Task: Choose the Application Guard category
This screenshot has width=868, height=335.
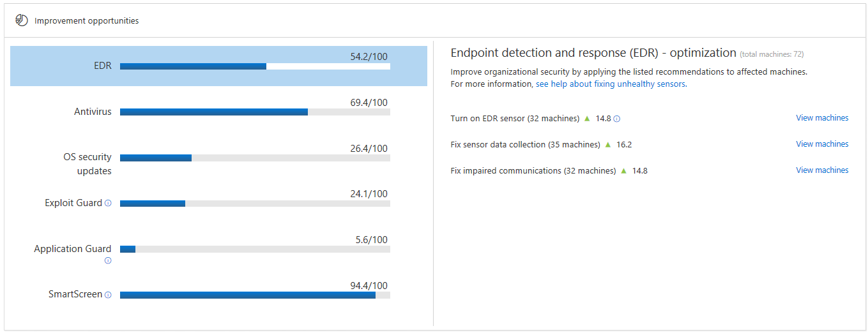Action: [73, 249]
